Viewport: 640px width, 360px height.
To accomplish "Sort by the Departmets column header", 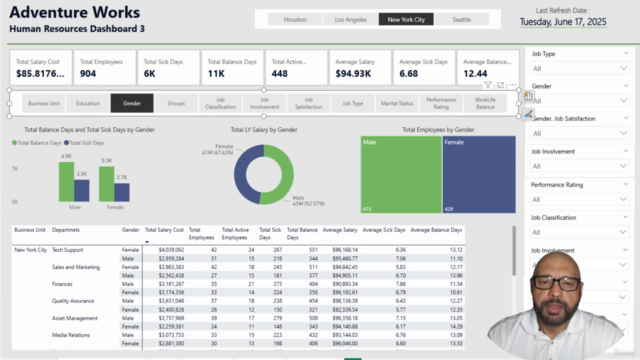I will [66, 230].
